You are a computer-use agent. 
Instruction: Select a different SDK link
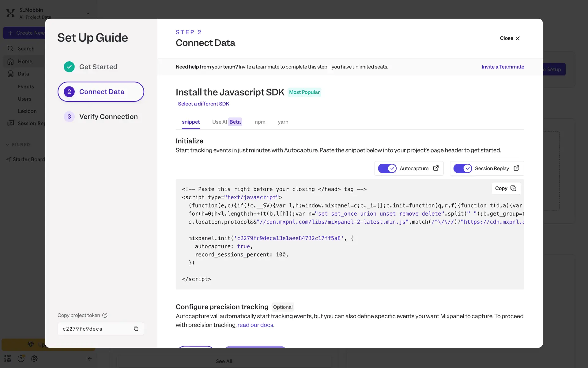tap(203, 104)
